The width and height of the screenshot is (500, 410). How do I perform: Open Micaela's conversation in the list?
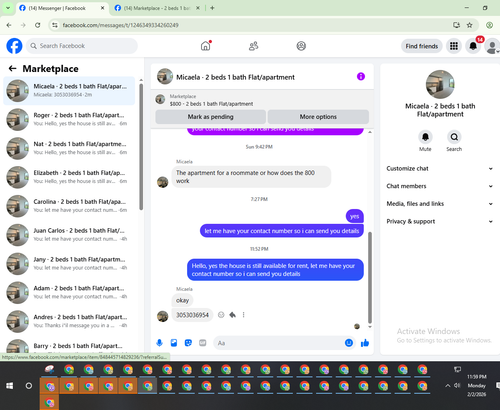69,90
